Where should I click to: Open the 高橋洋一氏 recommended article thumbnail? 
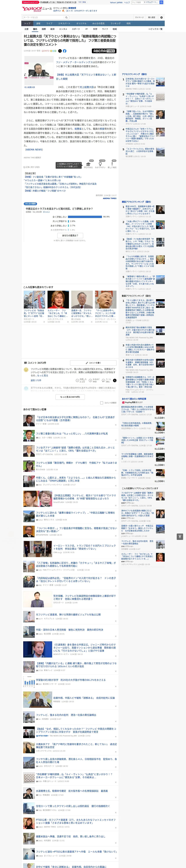pos(82,300)
